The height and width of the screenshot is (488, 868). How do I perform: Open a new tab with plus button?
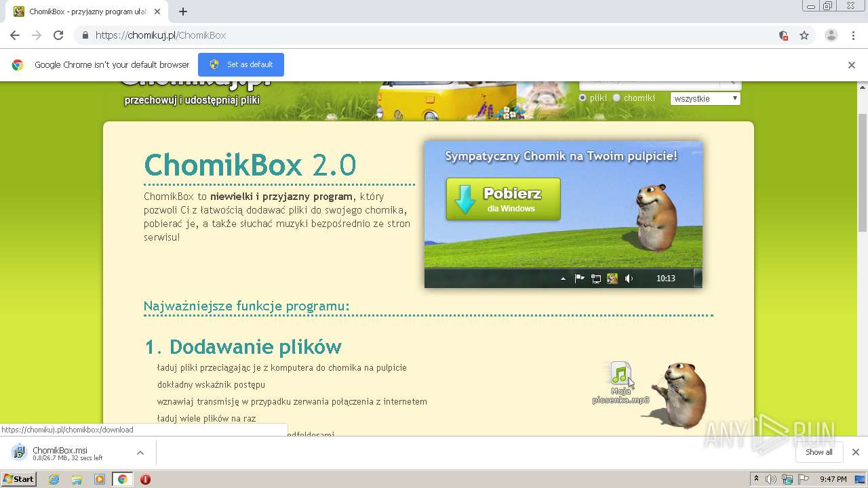(x=182, y=12)
